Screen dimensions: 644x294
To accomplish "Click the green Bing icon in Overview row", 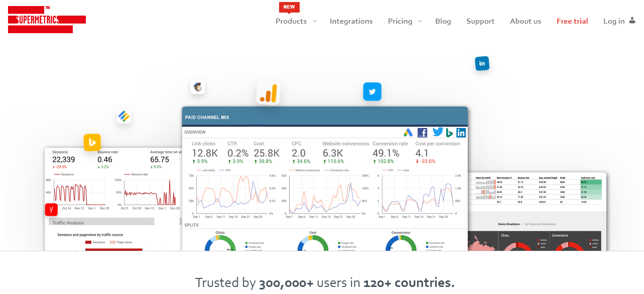I will [x=450, y=133].
